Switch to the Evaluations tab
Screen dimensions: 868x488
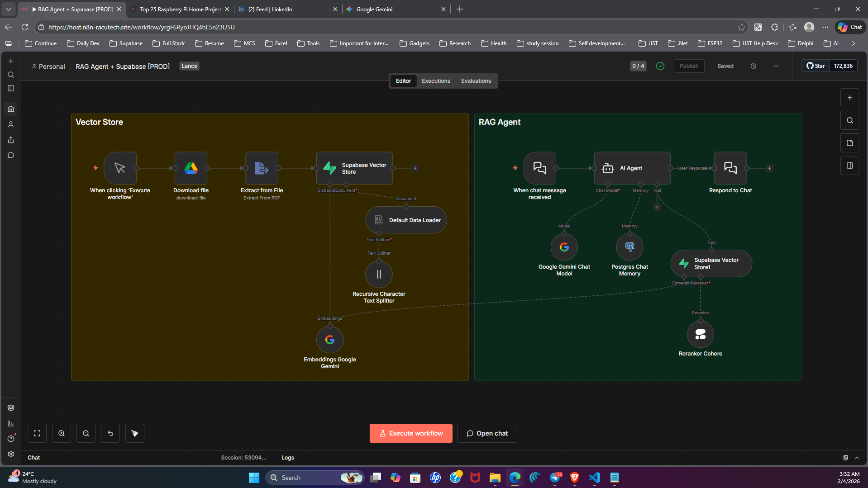(x=476, y=81)
